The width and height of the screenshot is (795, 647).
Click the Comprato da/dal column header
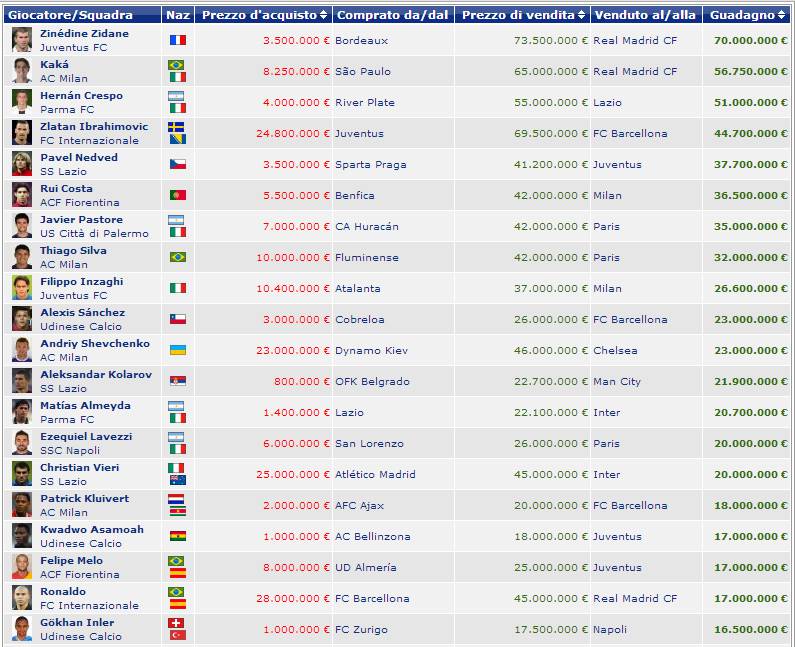tap(392, 15)
